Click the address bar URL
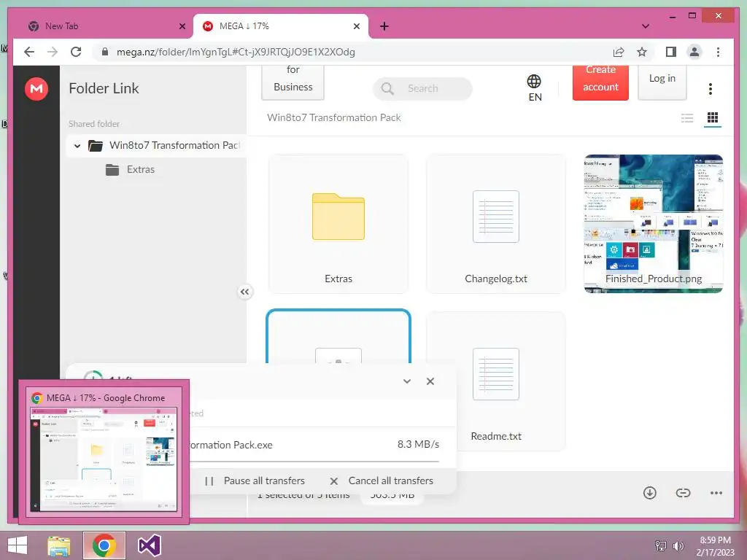This screenshot has width=747, height=560. 236,52
